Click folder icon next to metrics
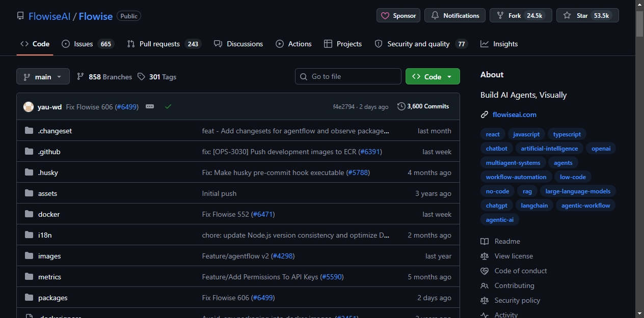 coord(29,277)
